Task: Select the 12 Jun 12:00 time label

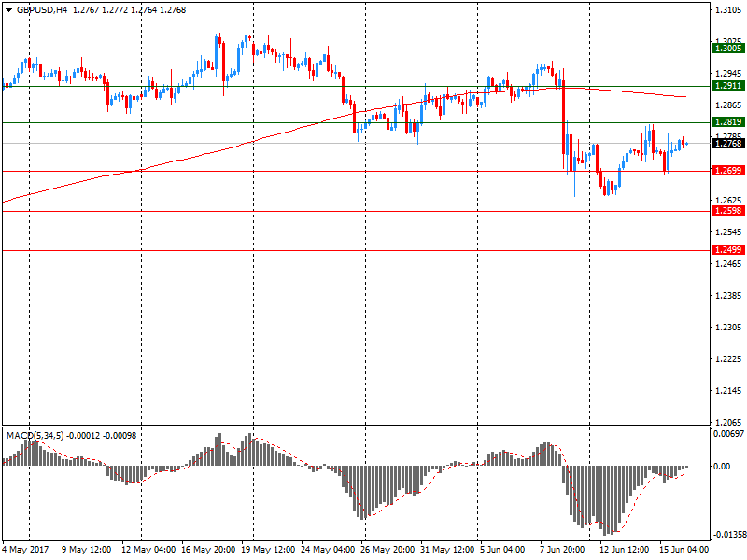Action: click(x=624, y=550)
